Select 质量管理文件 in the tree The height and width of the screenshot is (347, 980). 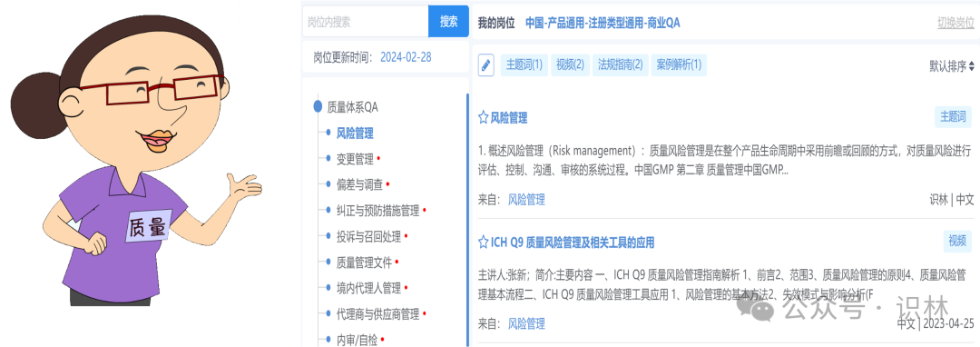[x=364, y=263]
